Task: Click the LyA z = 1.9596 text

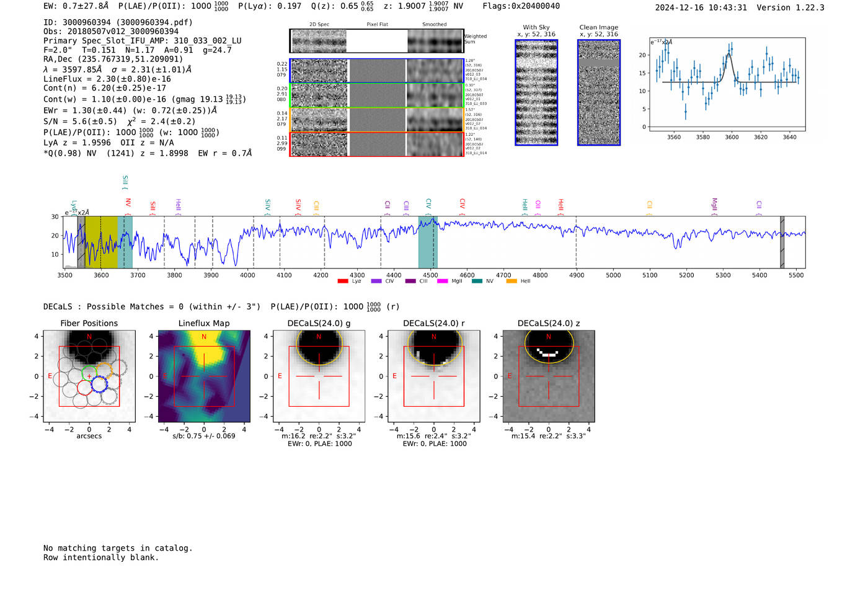Action: pyautogui.click(x=77, y=143)
